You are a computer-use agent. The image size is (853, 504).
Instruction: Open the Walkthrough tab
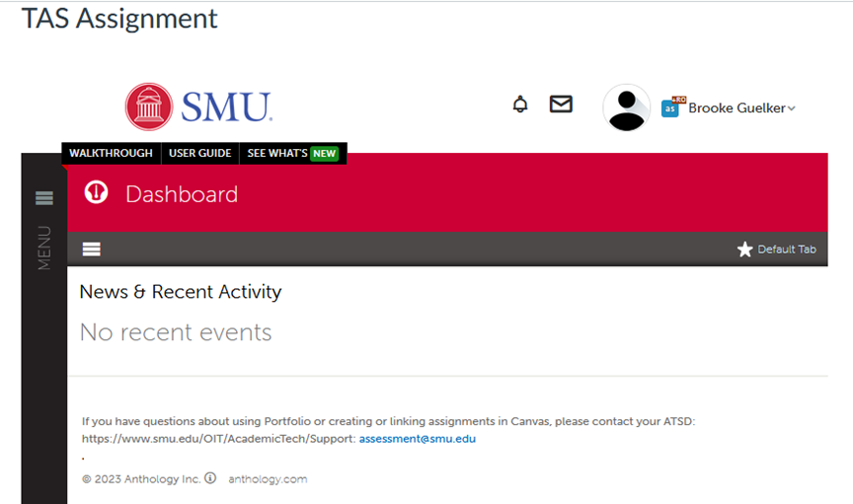click(111, 153)
